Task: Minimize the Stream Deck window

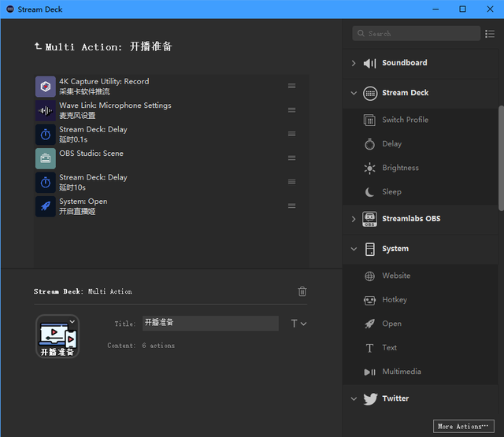Action: (435, 9)
